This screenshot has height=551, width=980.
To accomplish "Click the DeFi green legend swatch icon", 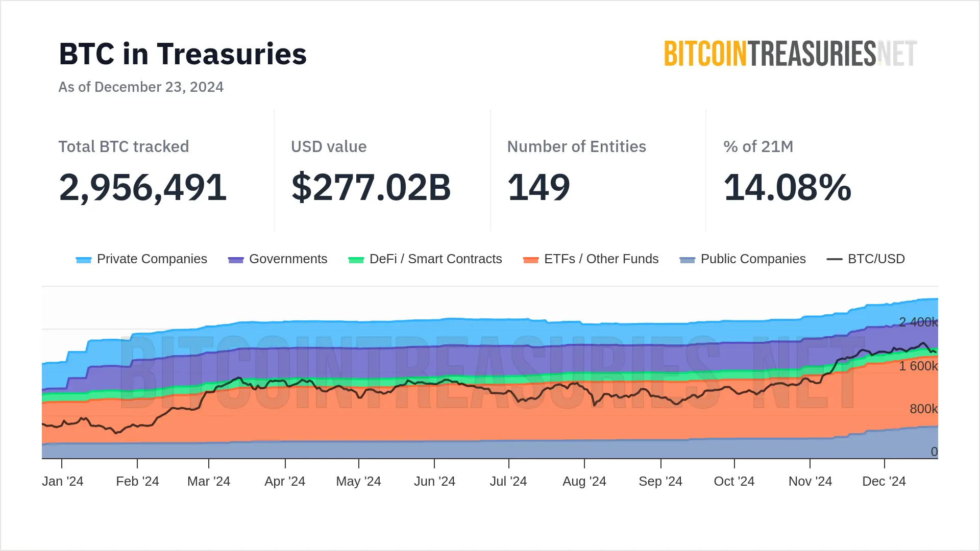I will (x=356, y=260).
